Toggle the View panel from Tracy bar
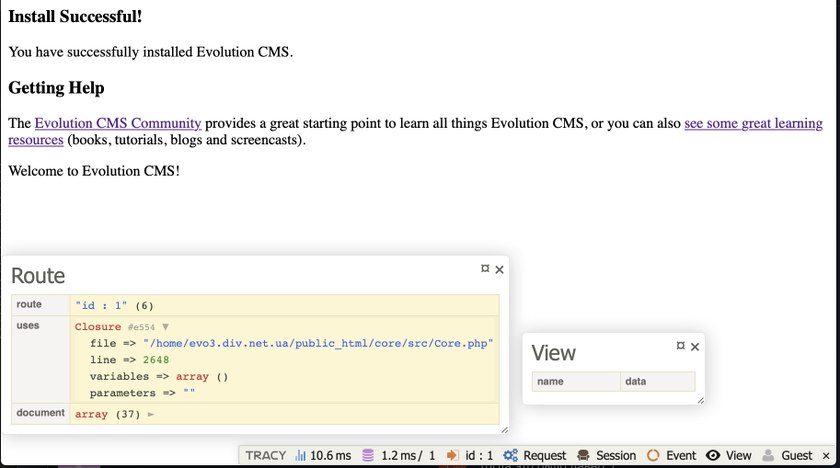 [x=729, y=456]
